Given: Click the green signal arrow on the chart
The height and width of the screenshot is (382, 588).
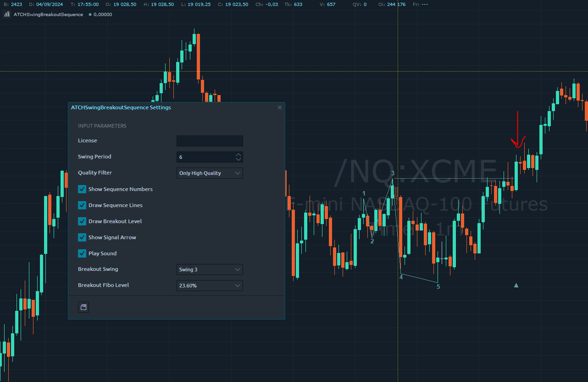Looking at the screenshot, I should pos(516,285).
